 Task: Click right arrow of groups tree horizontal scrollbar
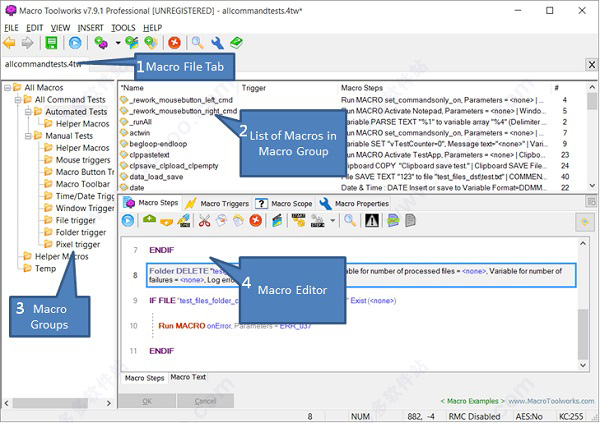[109, 403]
